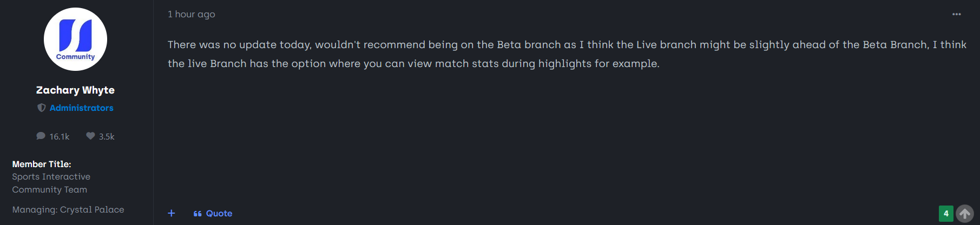Click the Managing: Crystal Palace text
980x225 pixels.
[68, 209]
